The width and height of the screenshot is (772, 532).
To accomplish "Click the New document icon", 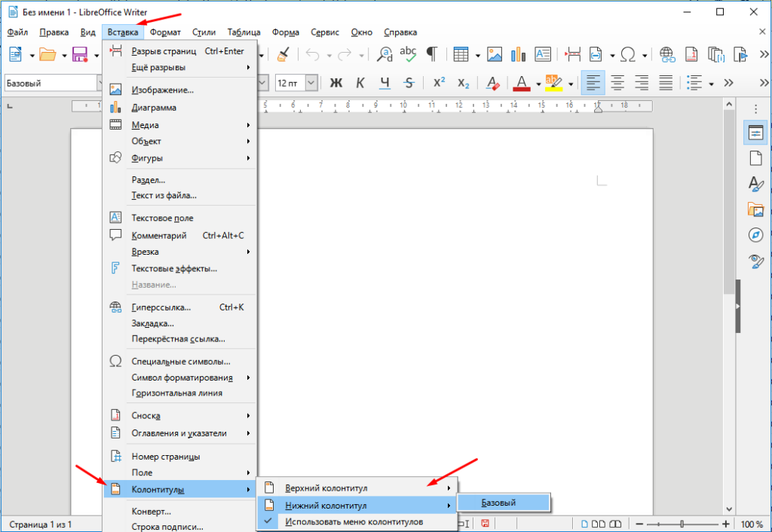I will 16,54.
